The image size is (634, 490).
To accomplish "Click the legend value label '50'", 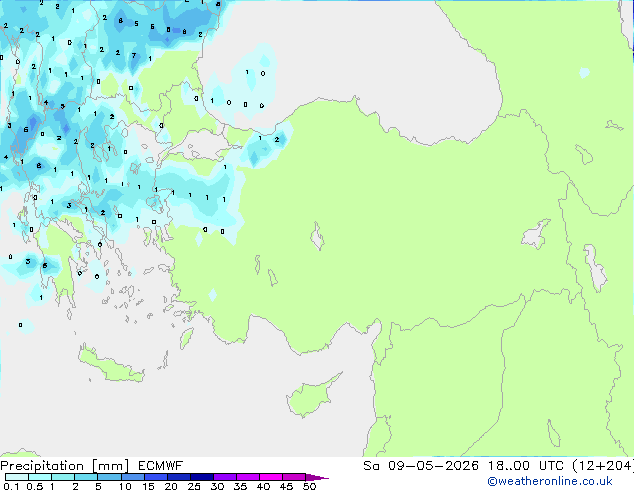I will pyautogui.click(x=309, y=486).
